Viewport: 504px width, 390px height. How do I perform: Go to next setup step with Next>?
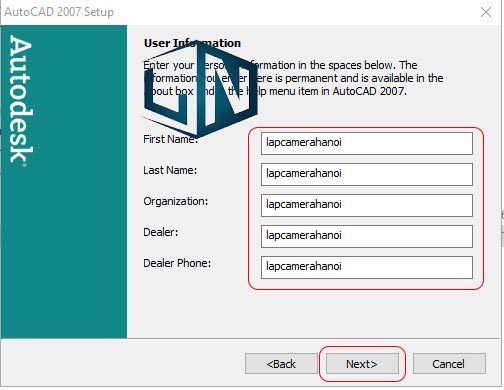tap(362, 364)
